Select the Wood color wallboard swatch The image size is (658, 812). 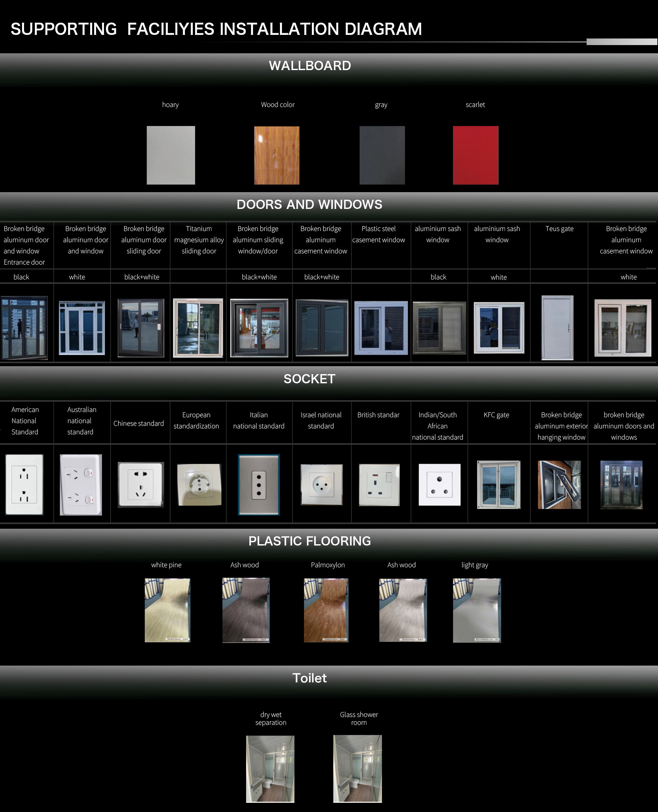point(277,155)
